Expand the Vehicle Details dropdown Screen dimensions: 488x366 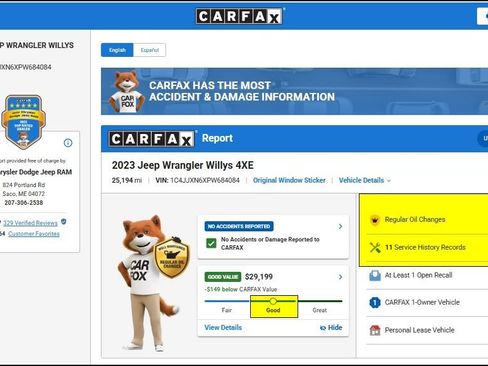(365, 180)
